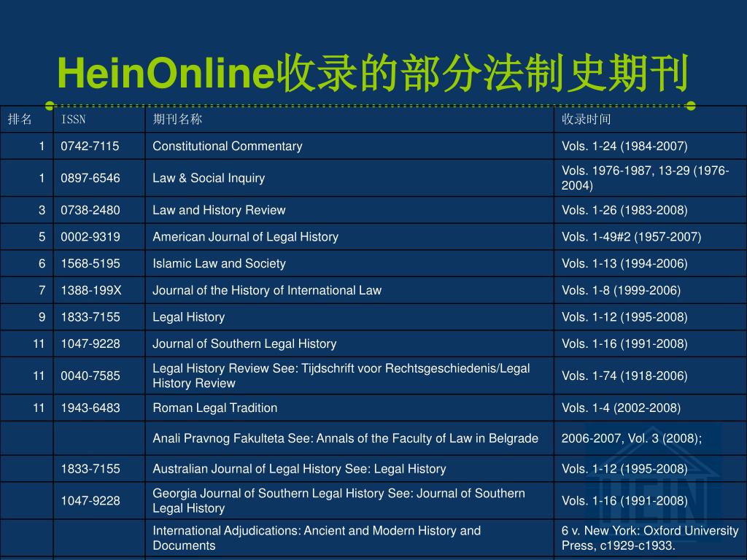Select Roman Legal Tradition title
Image resolution: width=747 pixels, height=560 pixels.
(215, 408)
